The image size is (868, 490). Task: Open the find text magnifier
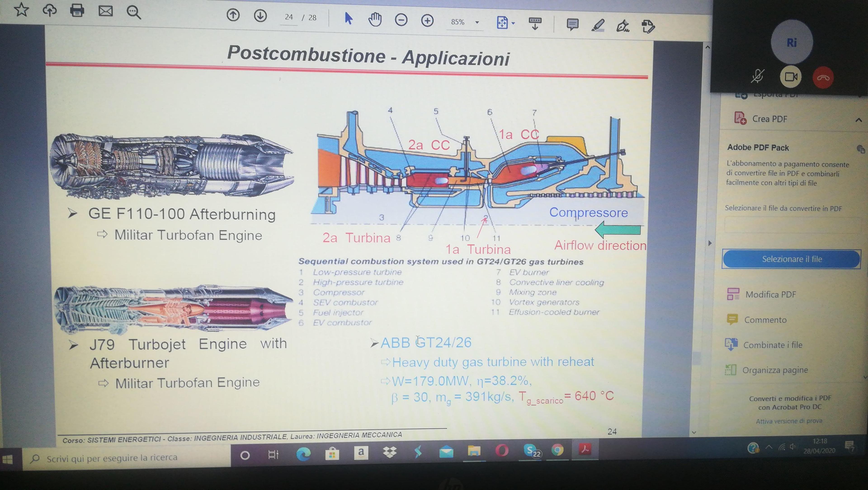(x=133, y=12)
